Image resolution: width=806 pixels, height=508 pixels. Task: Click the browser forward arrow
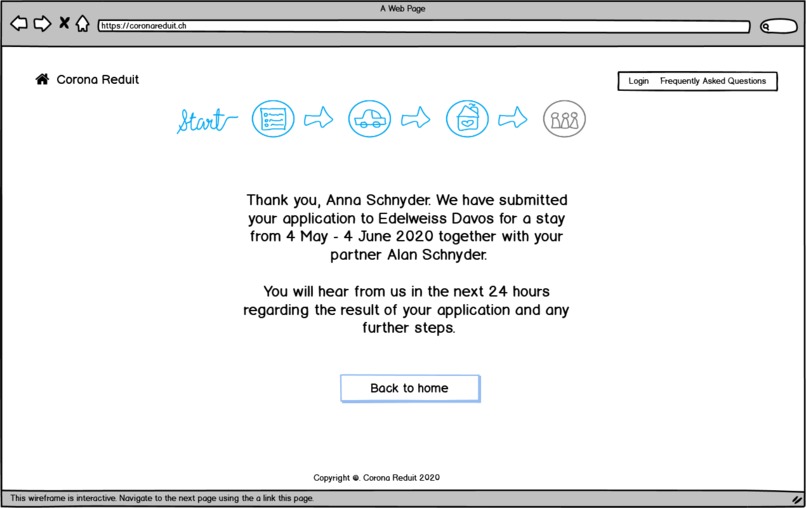tap(42, 24)
